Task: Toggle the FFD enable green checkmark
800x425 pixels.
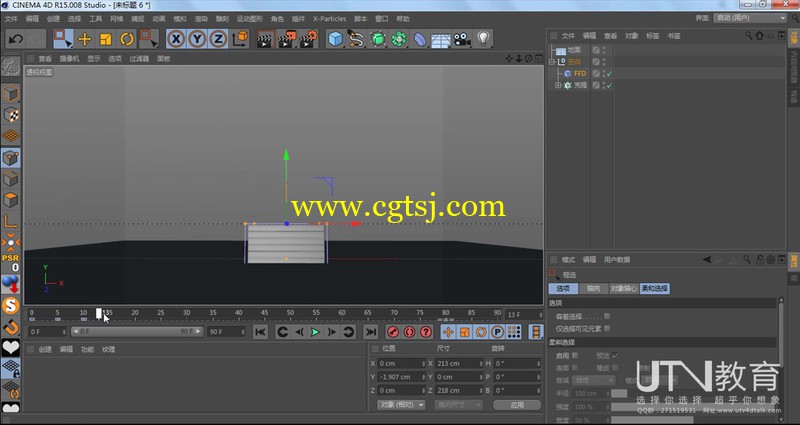Action: click(609, 73)
